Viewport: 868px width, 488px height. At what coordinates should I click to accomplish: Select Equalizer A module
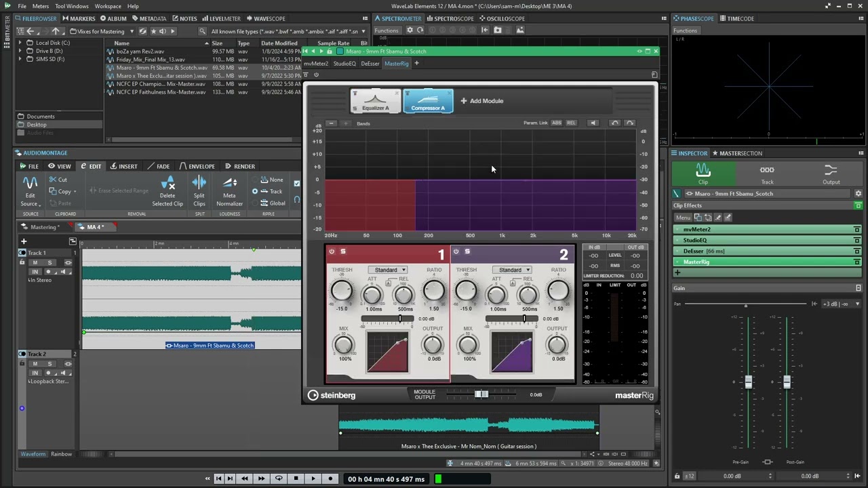pyautogui.click(x=376, y=101)
